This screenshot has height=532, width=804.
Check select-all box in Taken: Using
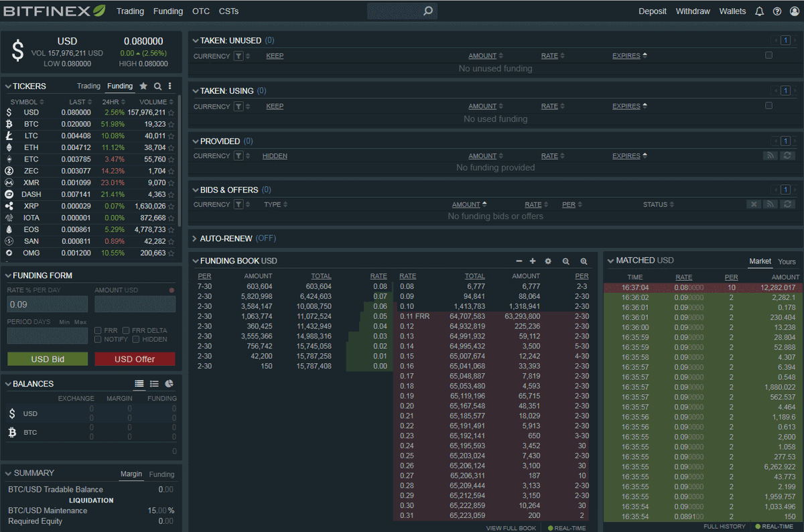pos(768,106)
